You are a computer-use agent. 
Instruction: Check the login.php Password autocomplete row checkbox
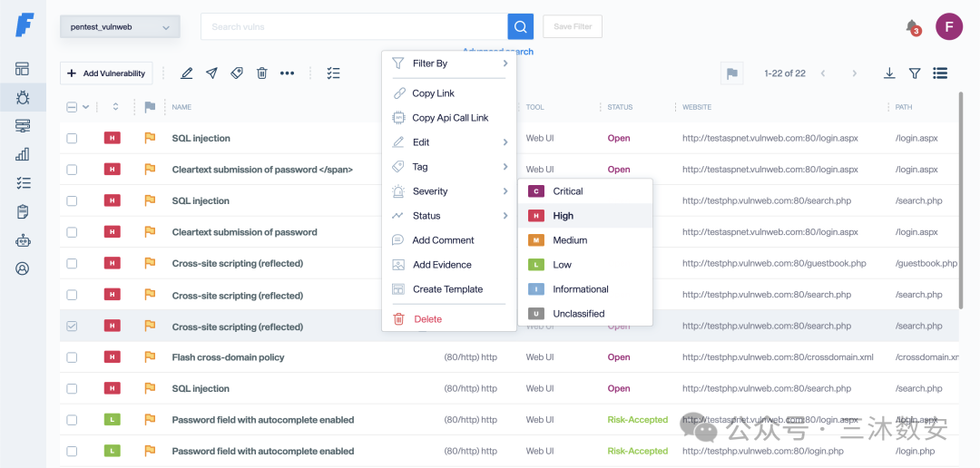click(72, 451)
